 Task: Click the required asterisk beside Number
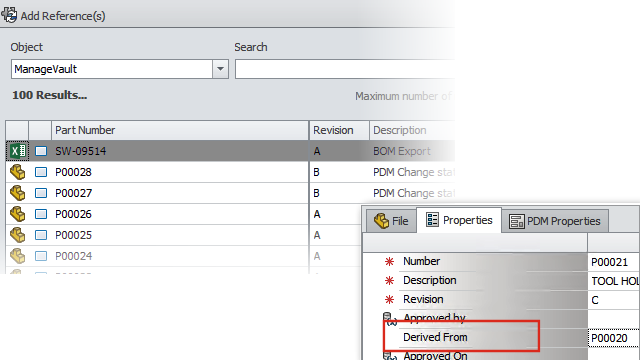[389, 262]
